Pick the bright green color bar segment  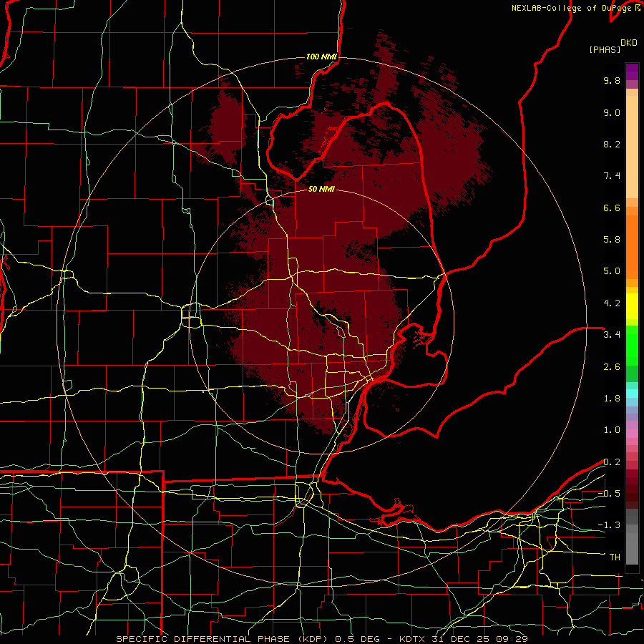[x=632, y=346]
